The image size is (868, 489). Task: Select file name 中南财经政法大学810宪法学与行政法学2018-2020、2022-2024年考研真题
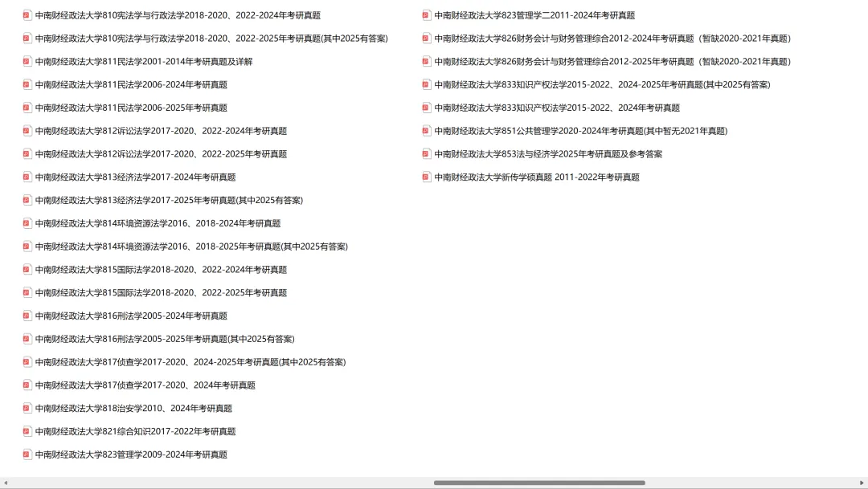tap(178, 15)
